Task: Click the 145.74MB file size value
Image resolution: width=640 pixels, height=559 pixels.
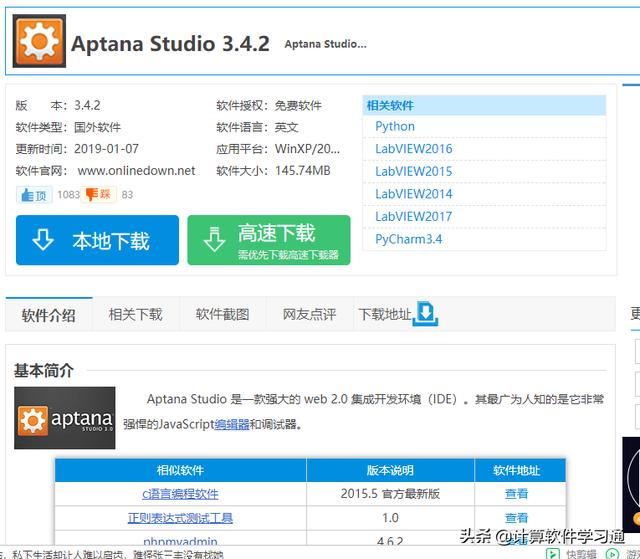Action: (x=302, y=171)
